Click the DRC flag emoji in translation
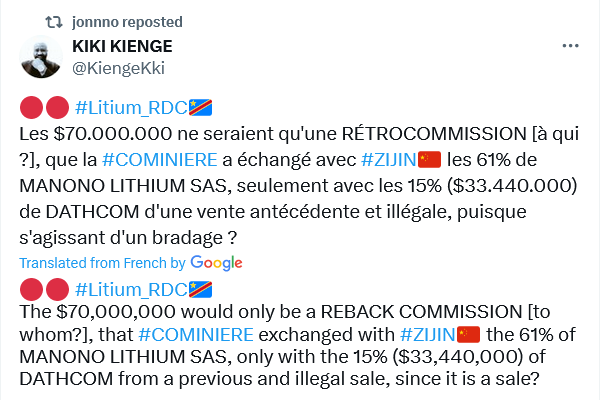The width and height of the screenshot is (600, 400). click(x=200, y=290)
